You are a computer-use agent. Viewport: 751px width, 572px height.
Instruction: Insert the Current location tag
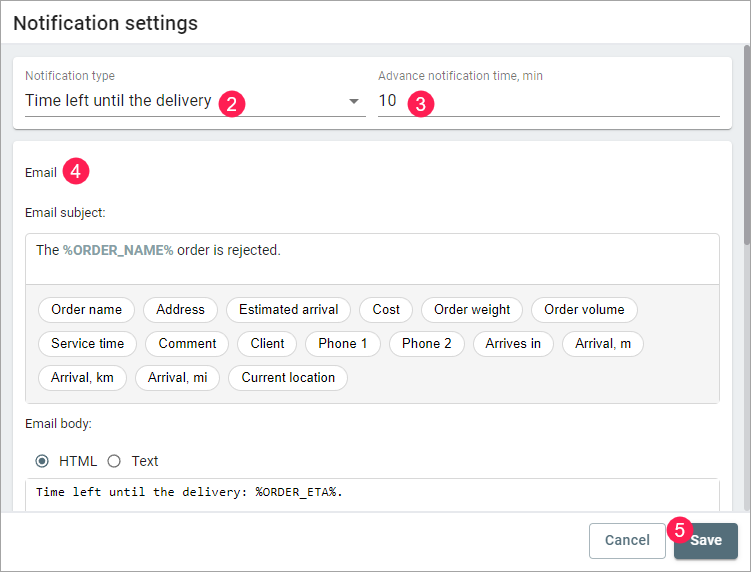click(x=289, y=378)
